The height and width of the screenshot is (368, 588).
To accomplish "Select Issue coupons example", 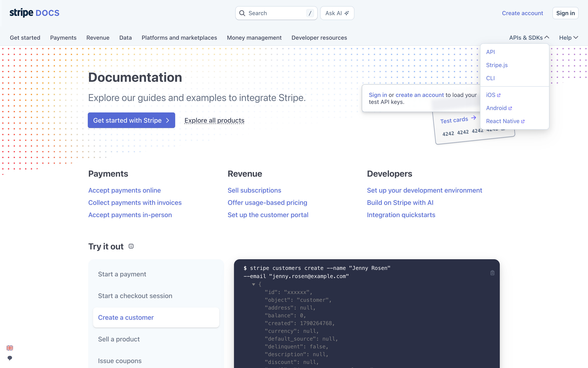I will coord(156,361).
